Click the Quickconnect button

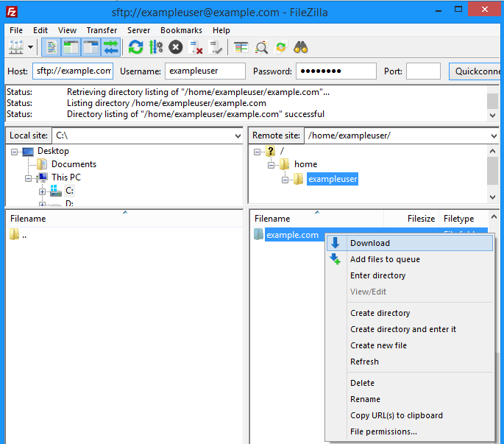(476, 71)
